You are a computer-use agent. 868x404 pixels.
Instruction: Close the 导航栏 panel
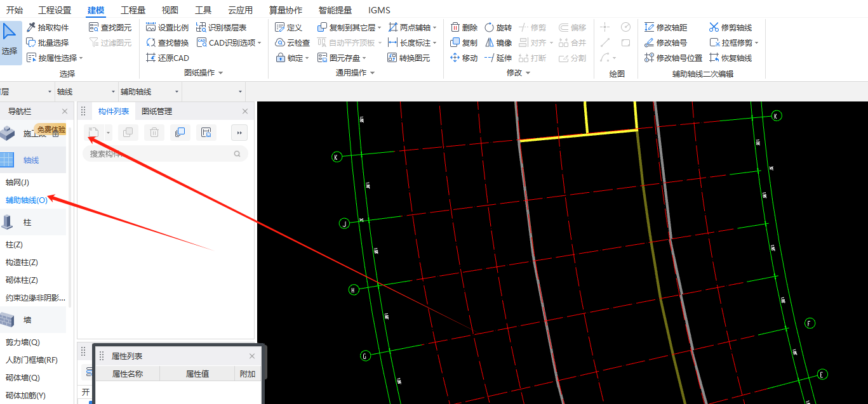click(64, 111)
